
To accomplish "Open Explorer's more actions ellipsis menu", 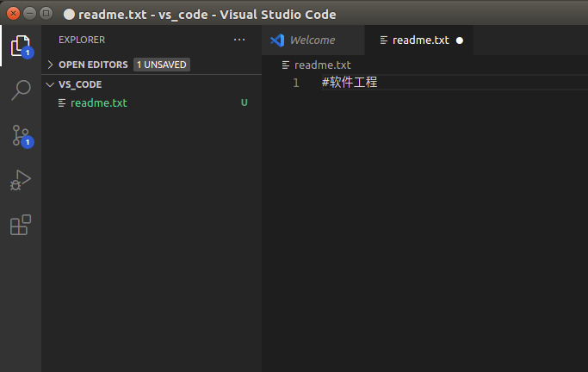I will 238,40.
